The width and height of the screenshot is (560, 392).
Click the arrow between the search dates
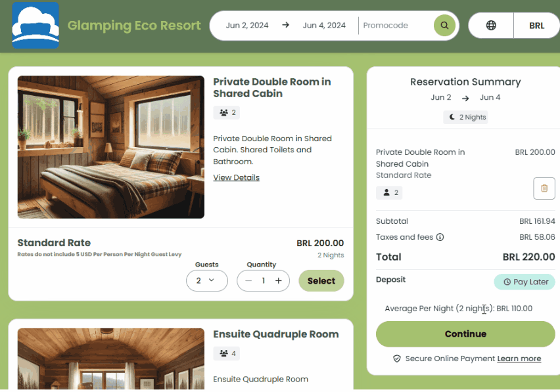285,26
